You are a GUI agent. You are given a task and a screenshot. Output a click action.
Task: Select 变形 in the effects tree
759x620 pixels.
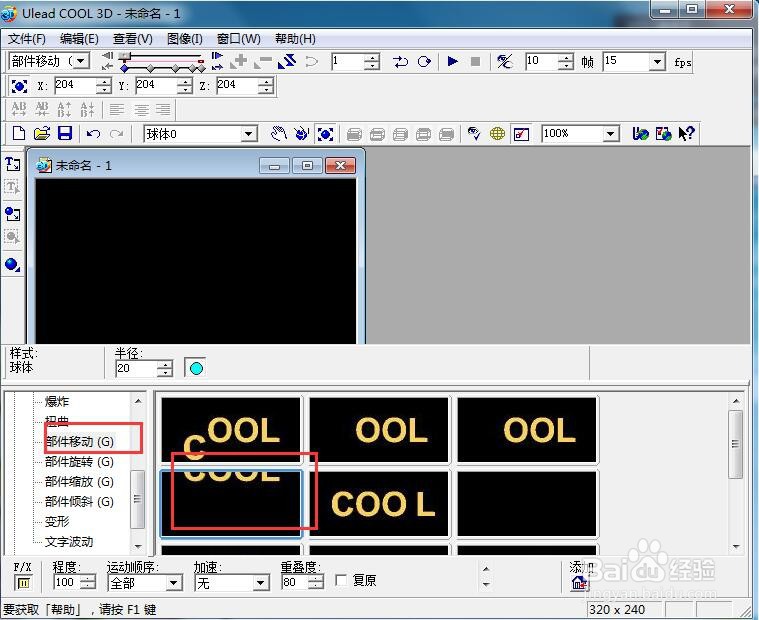click(x=57, y=522)
